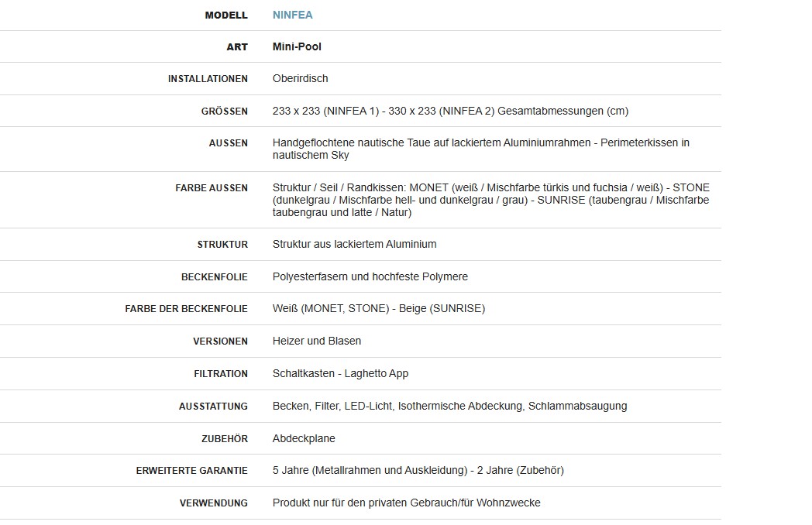Screen dimensions: 812x525
Task: Open the NINFEA model link
Action: [x=292, y=15]
